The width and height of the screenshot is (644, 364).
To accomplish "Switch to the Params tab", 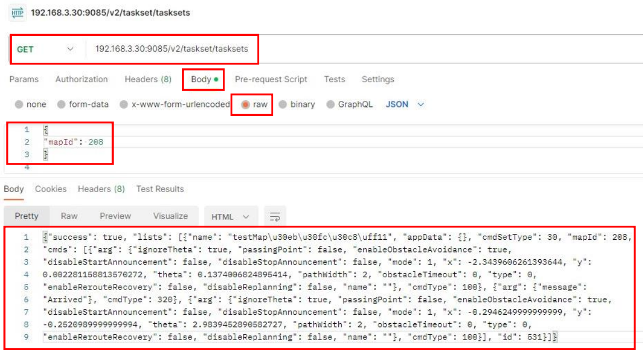I will pos(24,80).
